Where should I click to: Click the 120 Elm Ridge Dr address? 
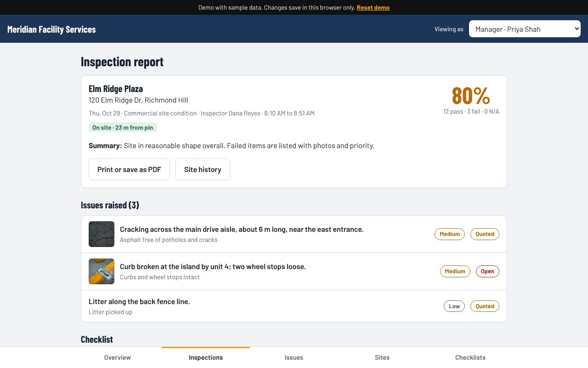click(138, 100)
